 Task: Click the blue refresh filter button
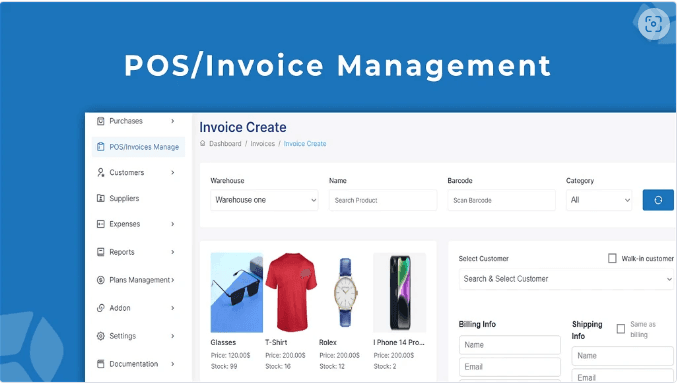click(x=658, y=200)
